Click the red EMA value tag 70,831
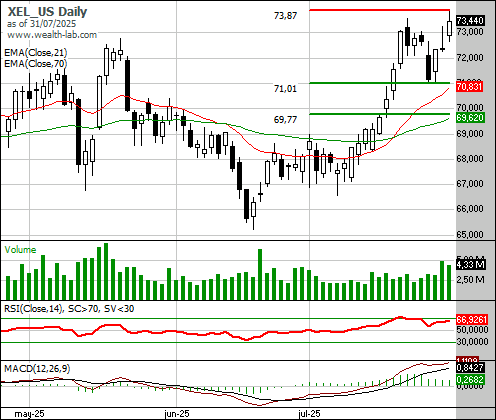496x420 pixels. coord(469,87)
